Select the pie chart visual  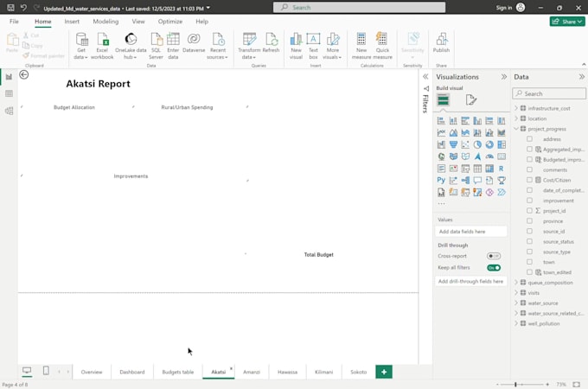tap(477, 144)
